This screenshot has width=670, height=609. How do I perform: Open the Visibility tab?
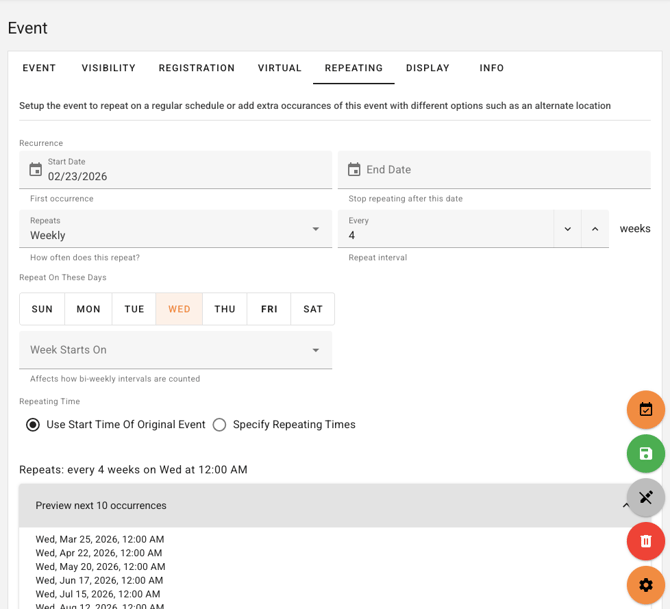coord(108,68)
